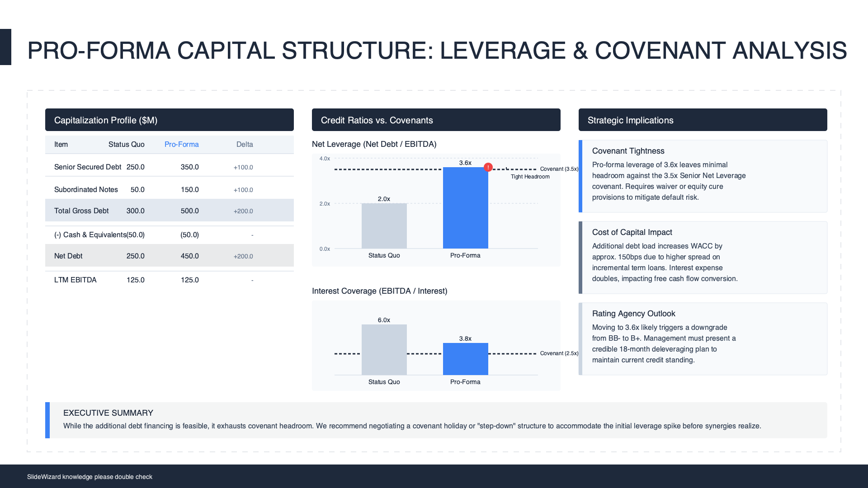The height and width of the screenshot is (488, 868).
Task: Select the gray Status Quo leverage bar
Action: tap(384, 226)
